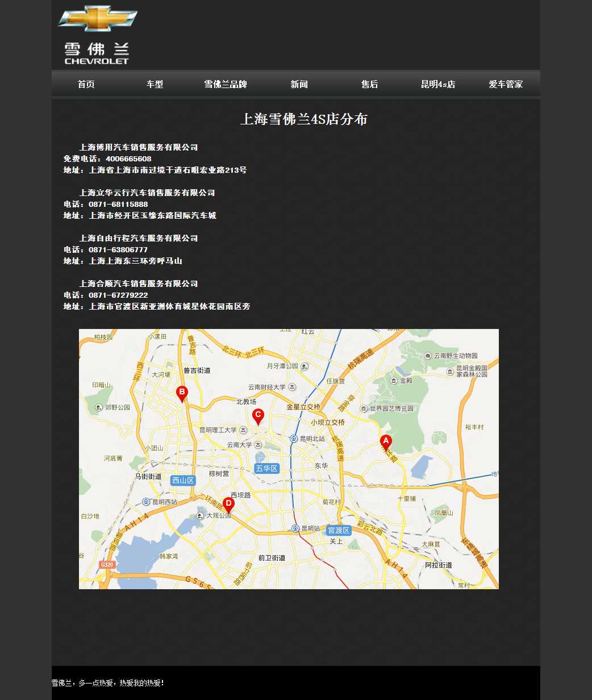The image size is (592, 700).
Task: Select the 昆明西站 station icon
Action: [x=146, y=502]
